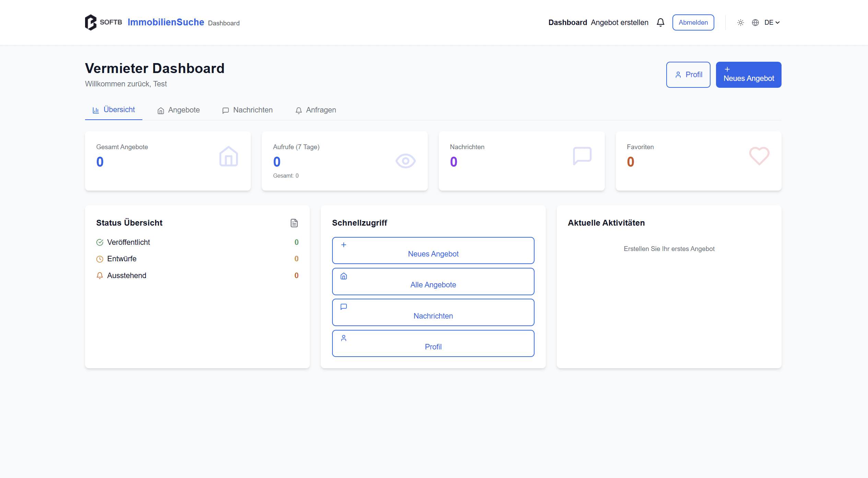Switch to the Angebote tab

[x=179, y=110]
